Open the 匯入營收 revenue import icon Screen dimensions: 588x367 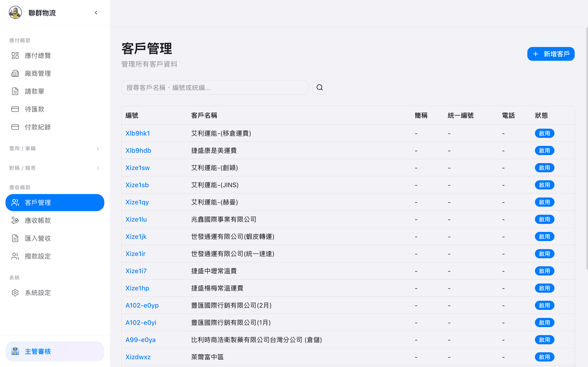click(x=15, y=238)
